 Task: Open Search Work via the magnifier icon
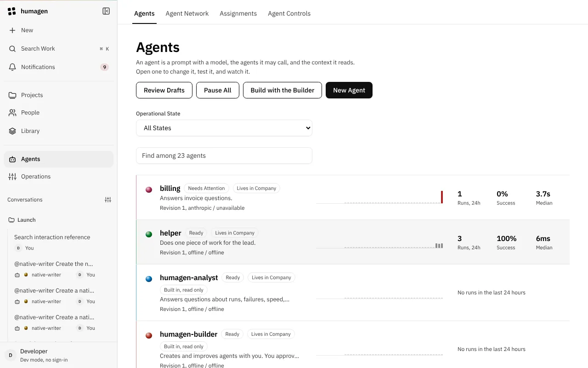12,49
